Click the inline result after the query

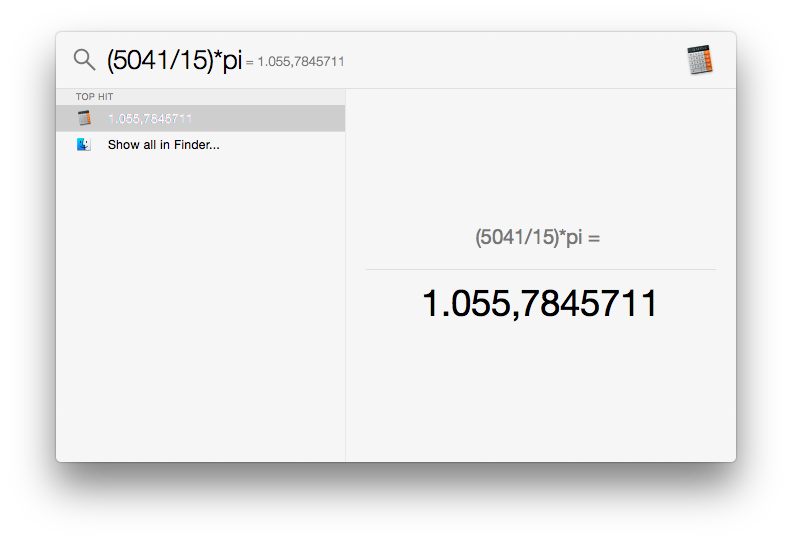[295, 62]
